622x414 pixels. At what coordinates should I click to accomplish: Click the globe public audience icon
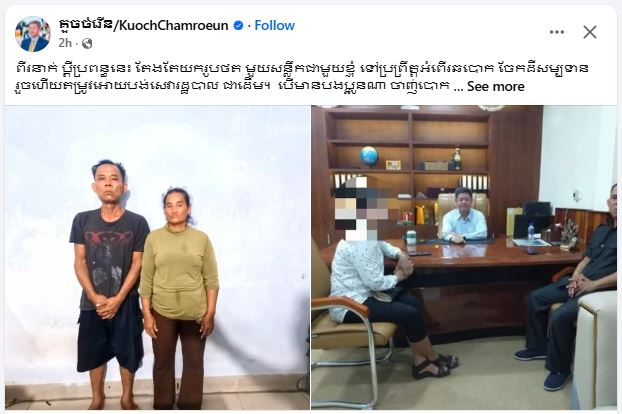[87, 43]
